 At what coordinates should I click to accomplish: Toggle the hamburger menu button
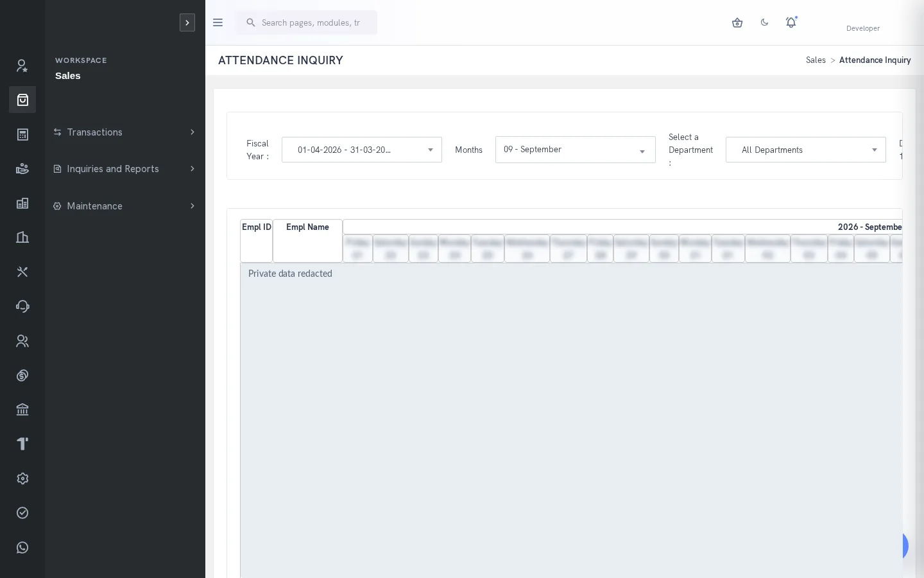pos(218,22)
